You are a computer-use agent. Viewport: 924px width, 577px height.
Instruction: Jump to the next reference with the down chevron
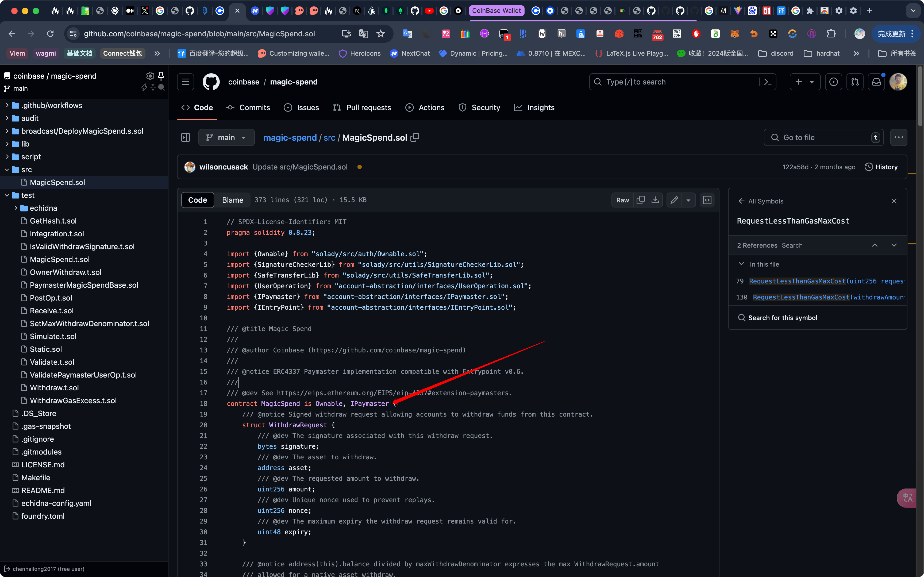point(894,245)
